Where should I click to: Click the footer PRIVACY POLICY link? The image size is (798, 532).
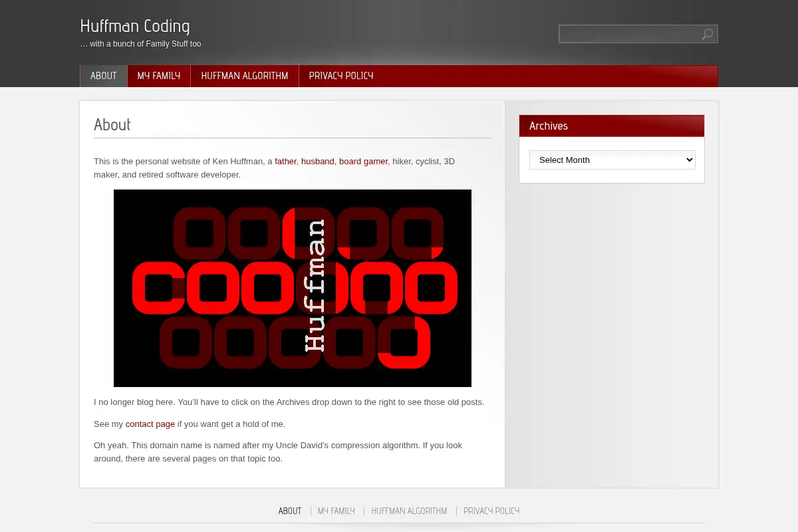pos(491,511)
